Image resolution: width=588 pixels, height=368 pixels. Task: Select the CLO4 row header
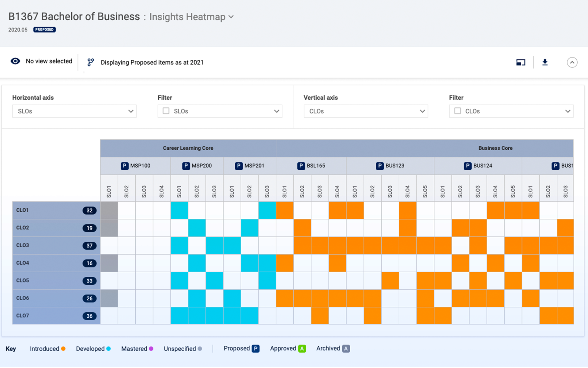click(x=56, y=263)
